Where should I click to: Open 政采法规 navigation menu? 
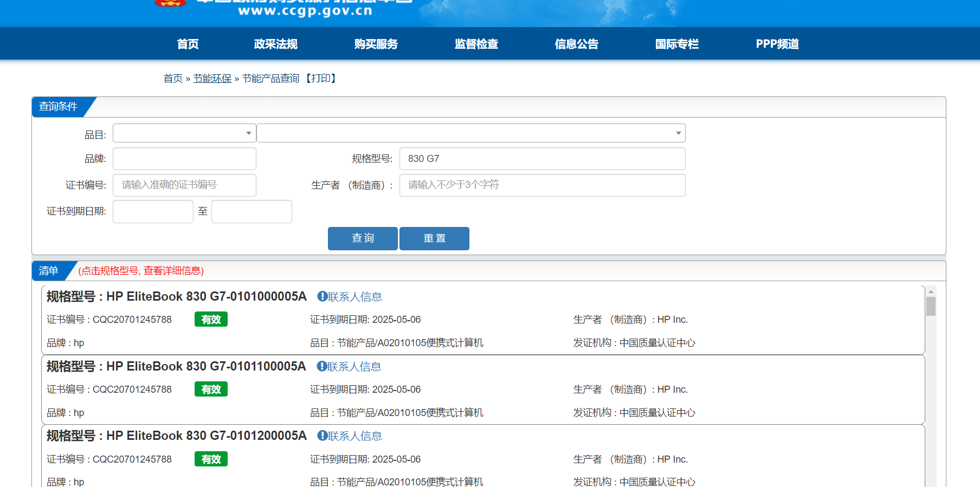coord(275,44)
